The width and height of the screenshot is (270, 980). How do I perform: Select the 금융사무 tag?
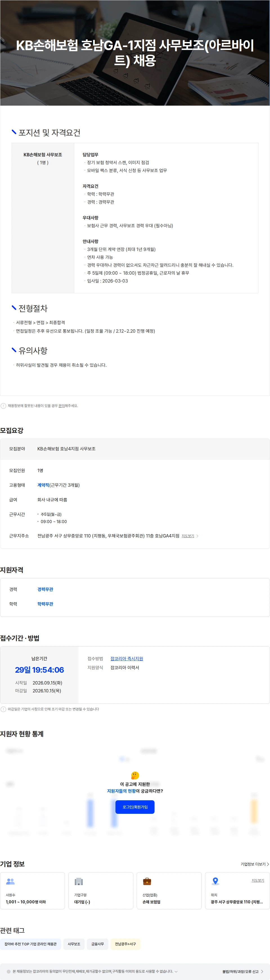(98, 944)
